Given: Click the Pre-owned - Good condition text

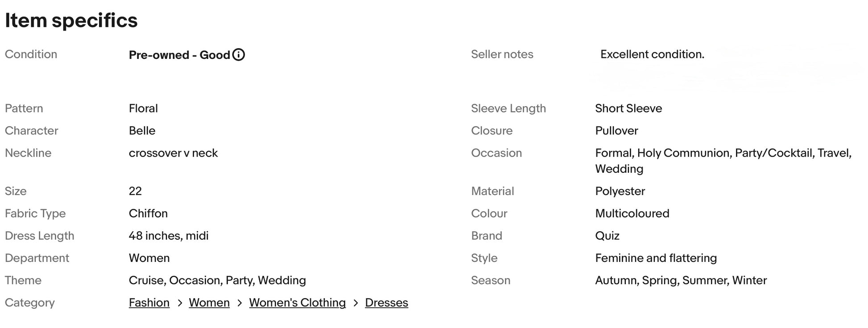Looking at the screenshot, I should [179, 55].
